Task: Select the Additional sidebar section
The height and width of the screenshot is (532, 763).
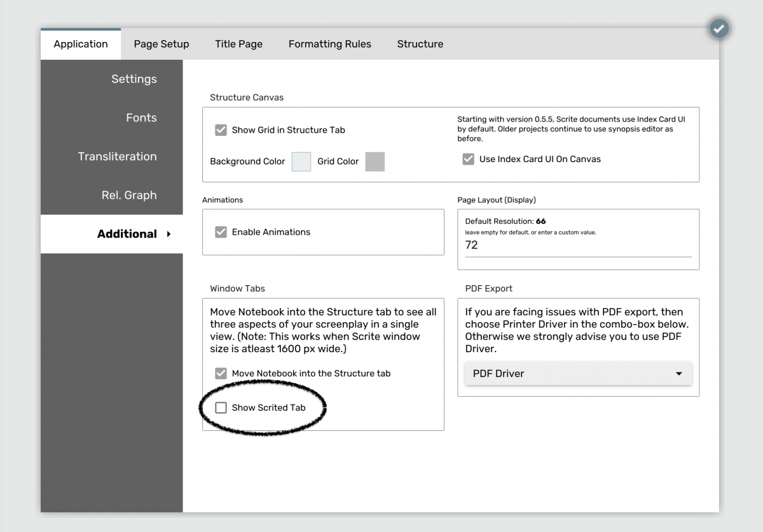Action: pos(127,233)
